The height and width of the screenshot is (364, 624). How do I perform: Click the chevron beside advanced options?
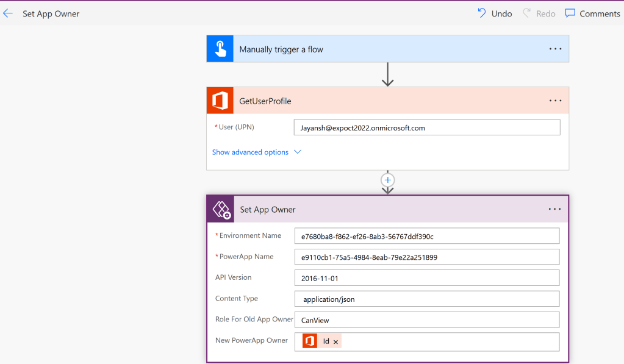coord(298,152)
